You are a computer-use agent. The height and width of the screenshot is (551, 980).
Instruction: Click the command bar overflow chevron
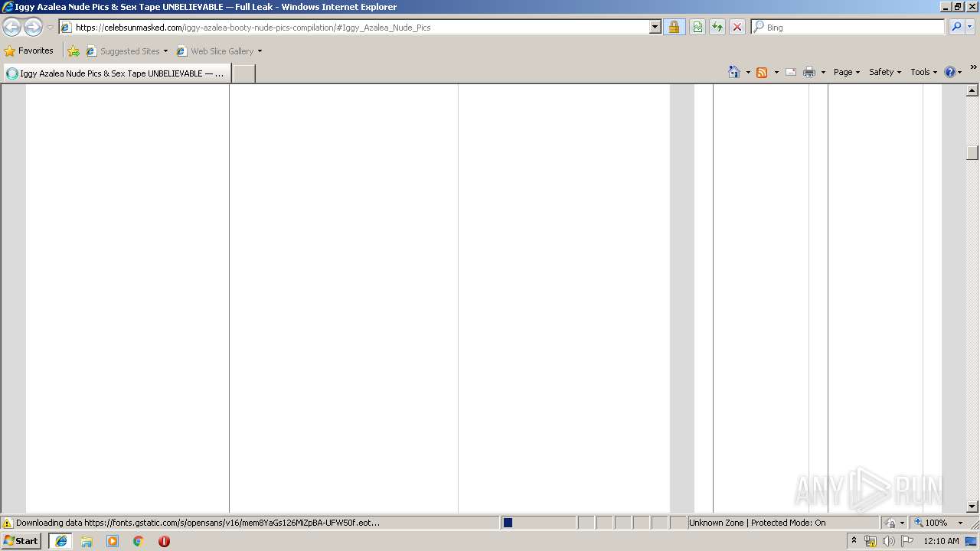[x=974, y=67]
